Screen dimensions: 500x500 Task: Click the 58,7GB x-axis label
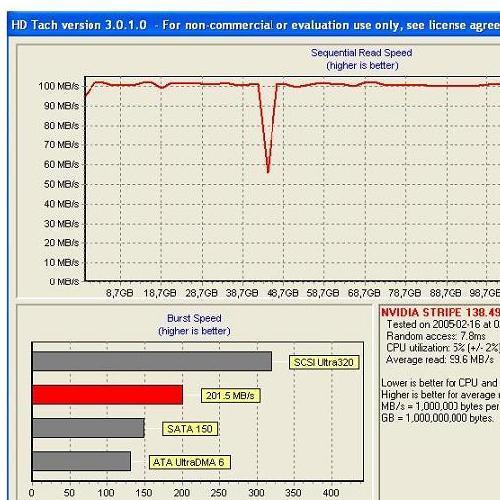tap(323, 293)
